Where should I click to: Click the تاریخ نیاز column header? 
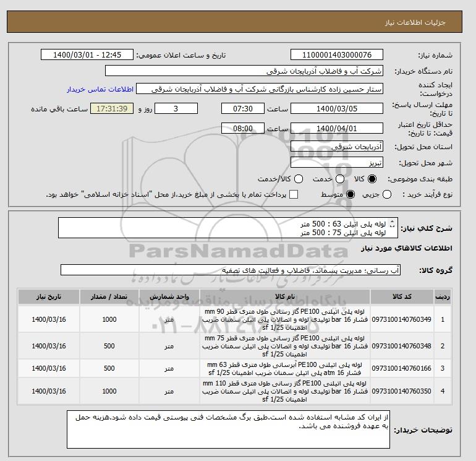(49, 297)
